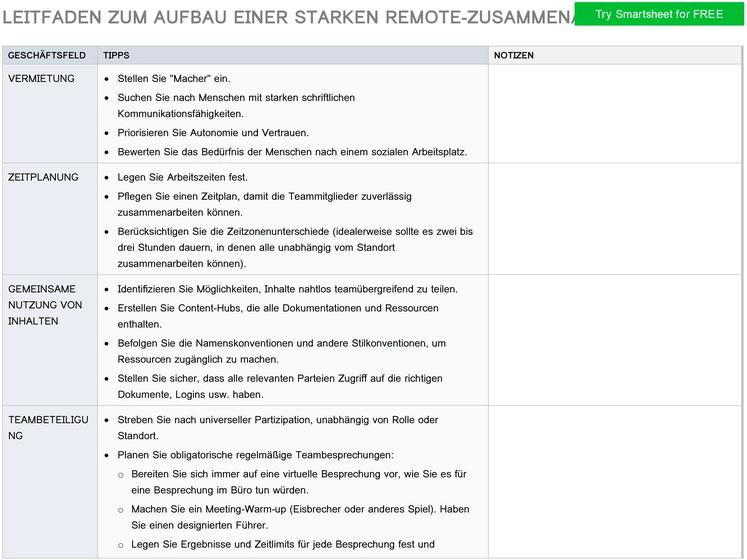Click sub-tip 'Bereiten Sie sich immer auf eine virtuelle Besprechung'
This screenshot has width=747, height=560.
[299, 482]
